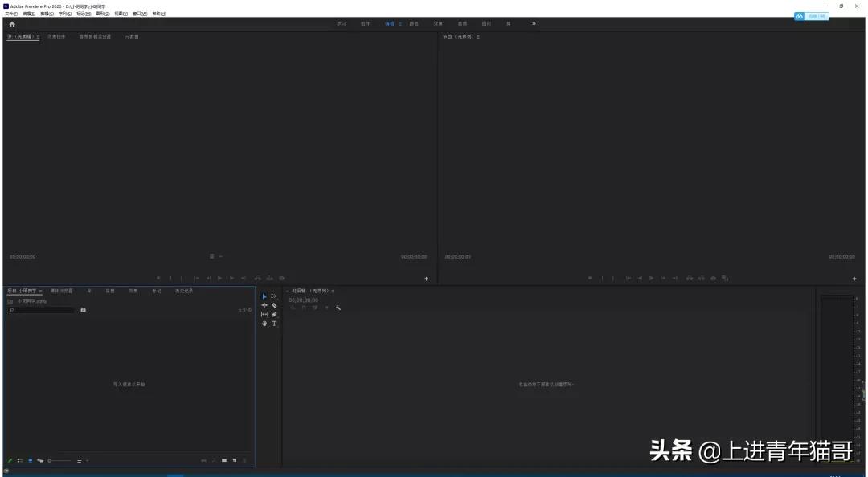Screen dimensions: 868x477
Task: Toggle snapping in the Timeline panel
Action: [304, 307]
